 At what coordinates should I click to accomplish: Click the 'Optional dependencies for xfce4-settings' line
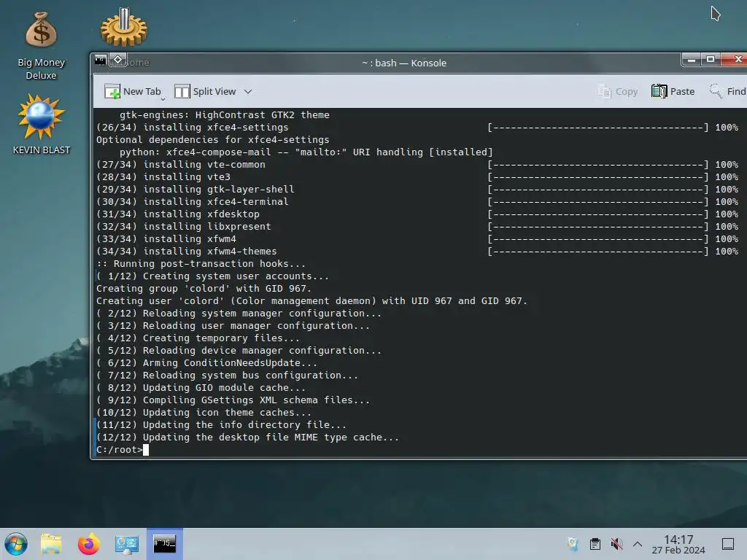click(x=212, y=139)
